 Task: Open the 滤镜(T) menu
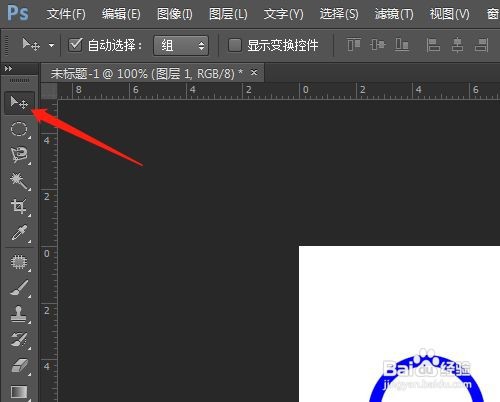(394, 14)
